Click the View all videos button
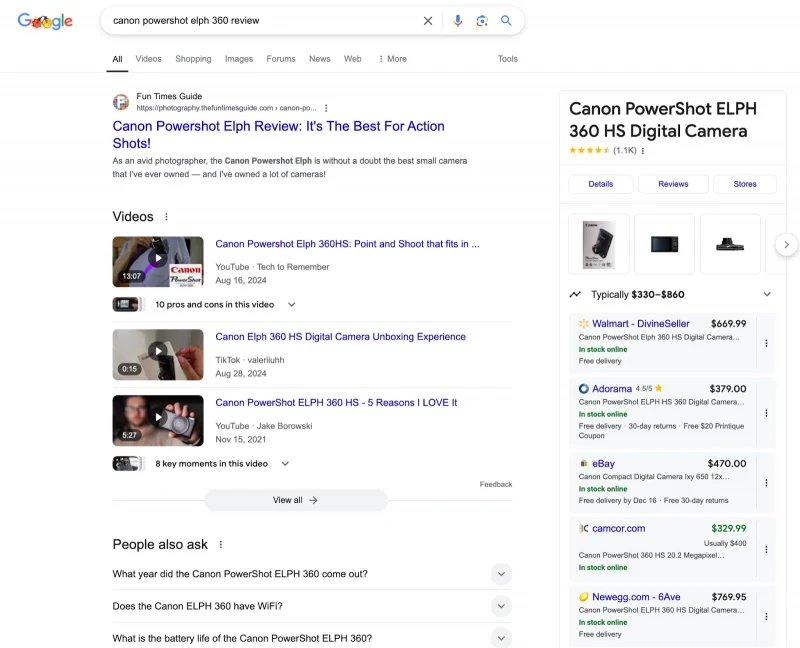The width and height of the screenshot is (800, 648). tap(296, 500)
